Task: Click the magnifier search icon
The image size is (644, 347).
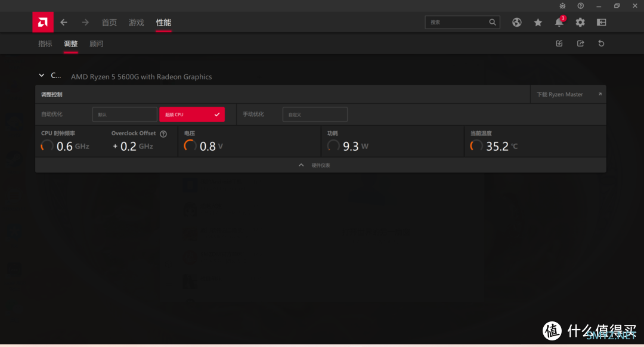Action: coord(493,22)
